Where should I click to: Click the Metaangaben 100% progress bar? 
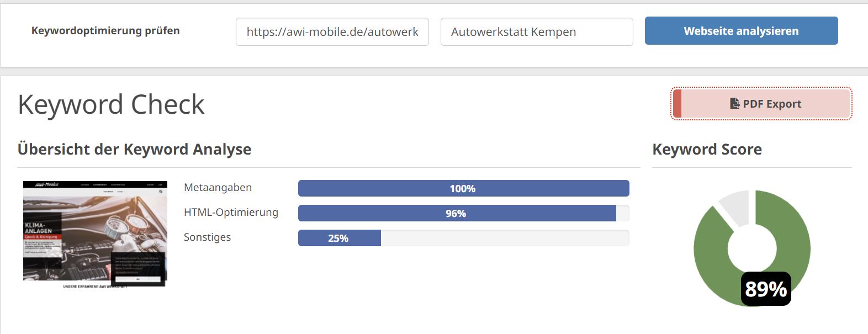463,188
